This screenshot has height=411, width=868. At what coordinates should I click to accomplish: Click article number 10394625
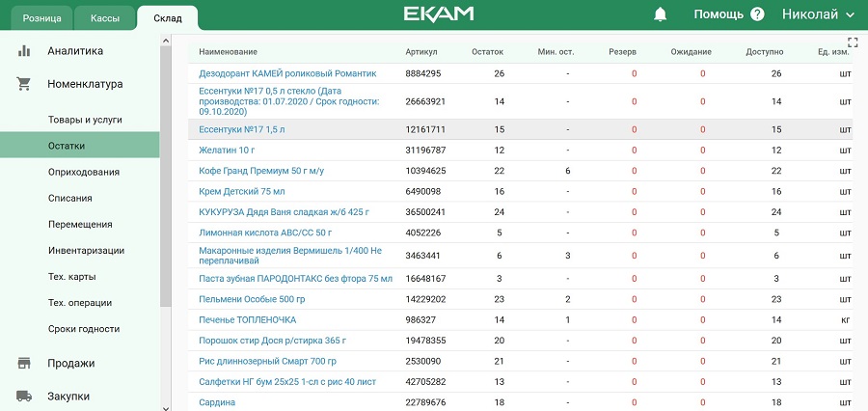tap(425, 171)
